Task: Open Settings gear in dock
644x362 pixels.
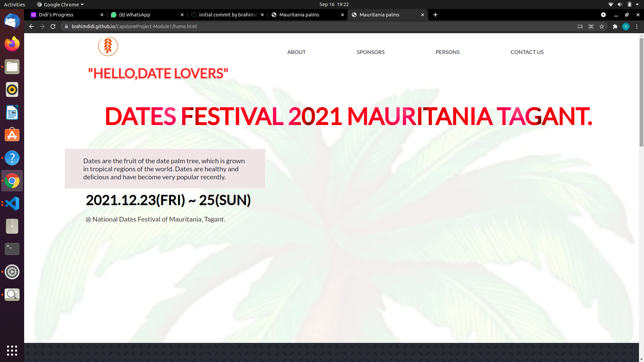Action: (x=12, y=272)
